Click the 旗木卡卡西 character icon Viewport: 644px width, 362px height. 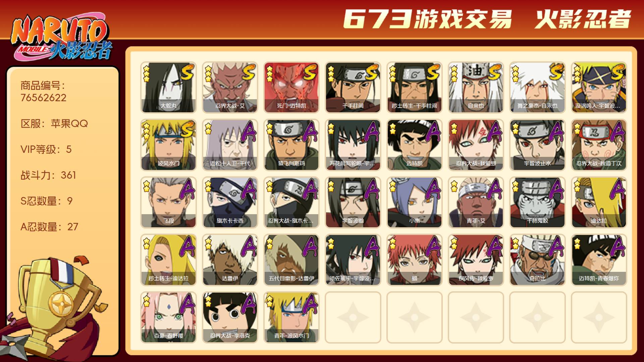(230, 202)
